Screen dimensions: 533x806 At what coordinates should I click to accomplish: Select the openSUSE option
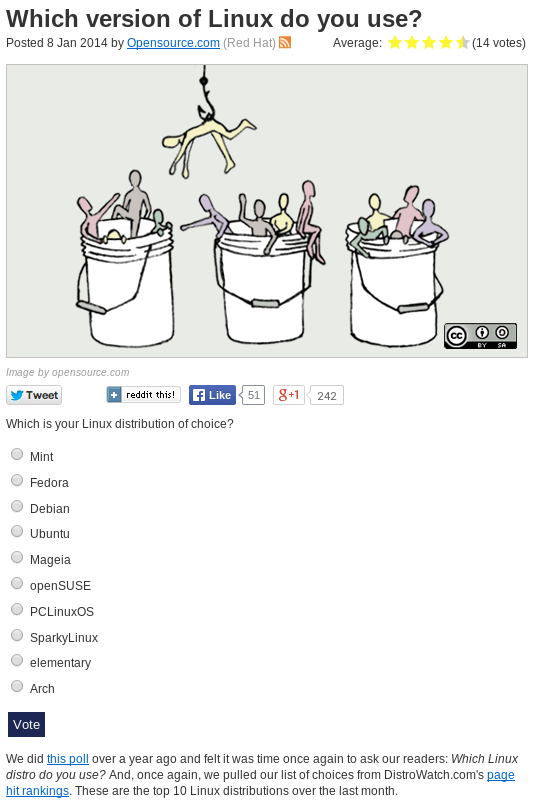17,583
